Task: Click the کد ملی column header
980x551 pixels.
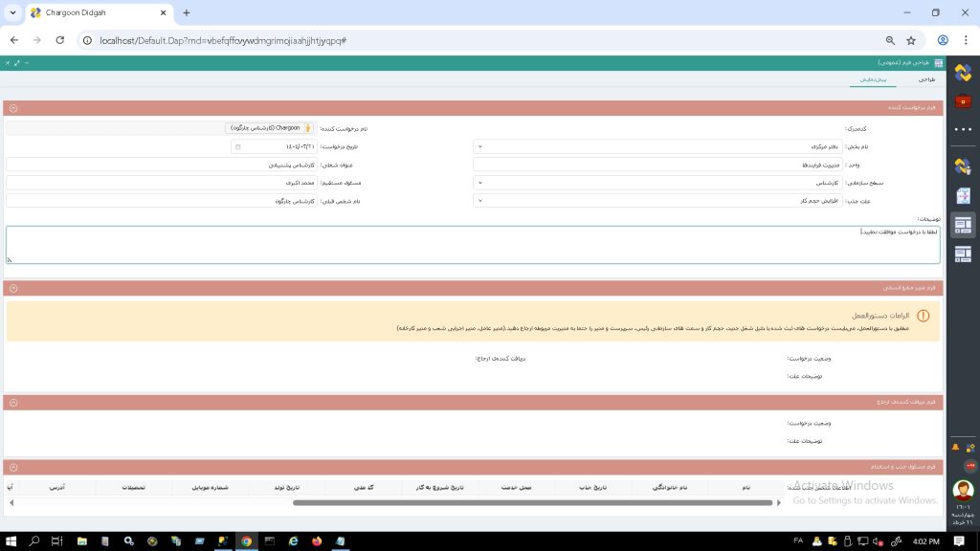Action: pyautogui.click(x=363, y=488)
